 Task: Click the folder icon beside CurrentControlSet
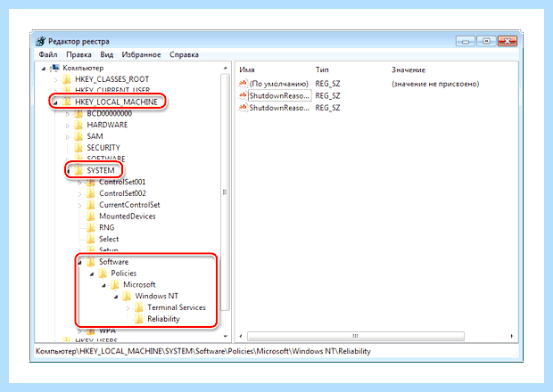pos(91,205)
